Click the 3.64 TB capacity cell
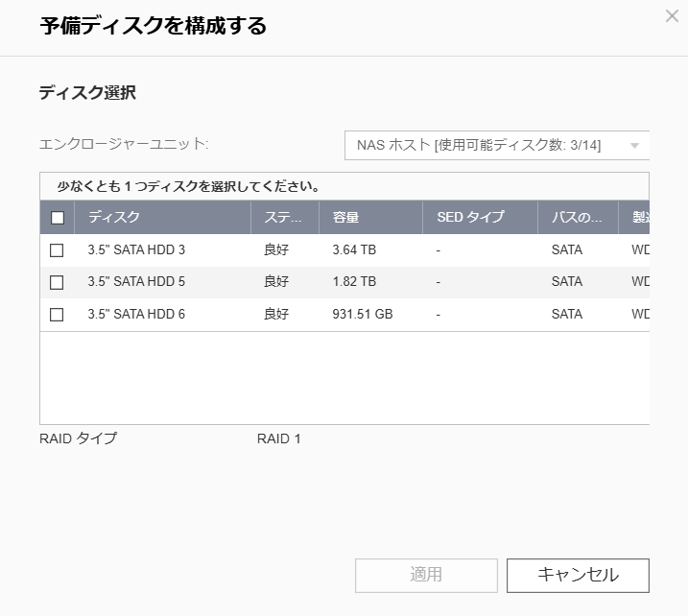This screenshot has height=616, width=688. tap(354, 250)
